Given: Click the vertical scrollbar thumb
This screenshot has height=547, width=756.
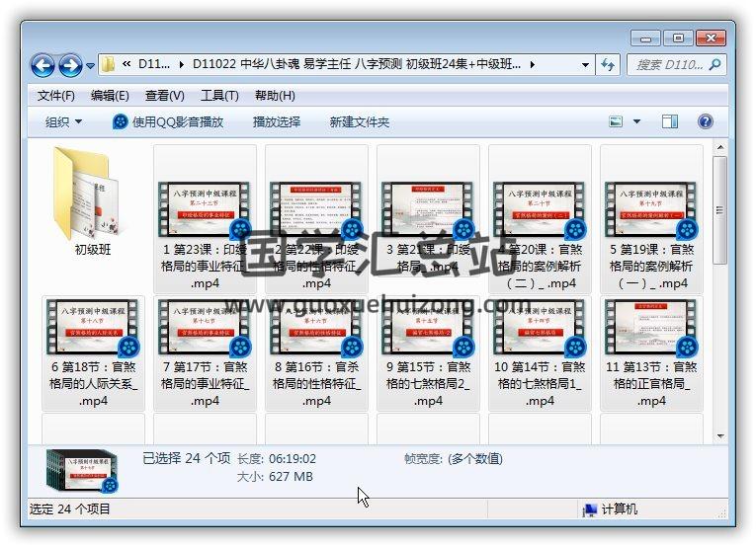Looking at the screenshot, I should tap(719, 210).
